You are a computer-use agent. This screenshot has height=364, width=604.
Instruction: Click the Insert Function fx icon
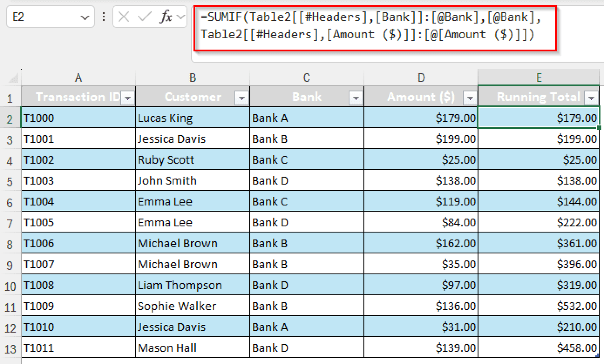click(165, 17)
